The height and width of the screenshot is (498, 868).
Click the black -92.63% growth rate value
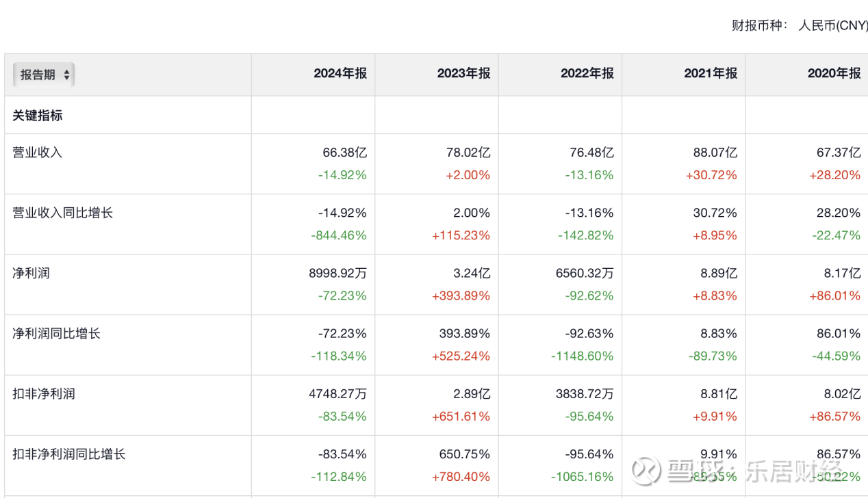[x=589, y=333]
